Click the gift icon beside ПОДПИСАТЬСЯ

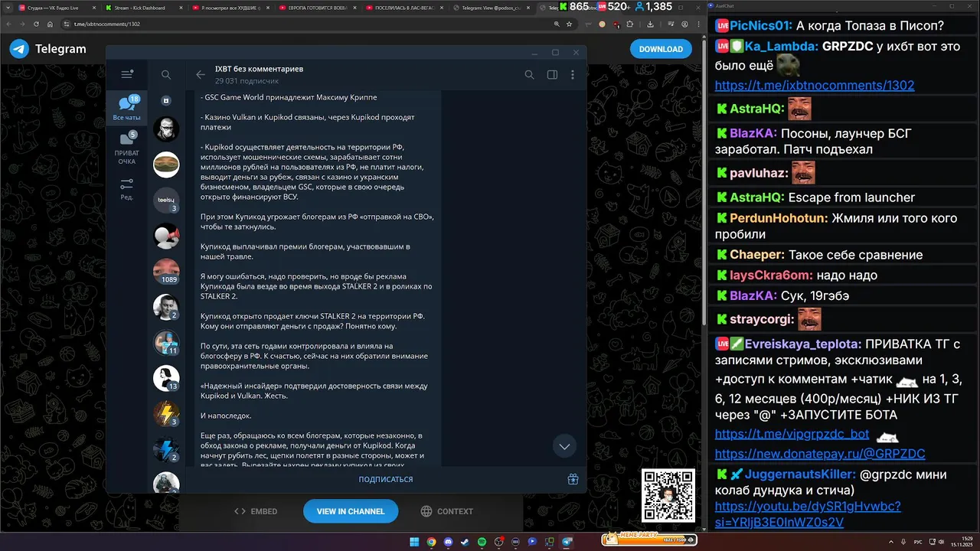click(573, 479)
